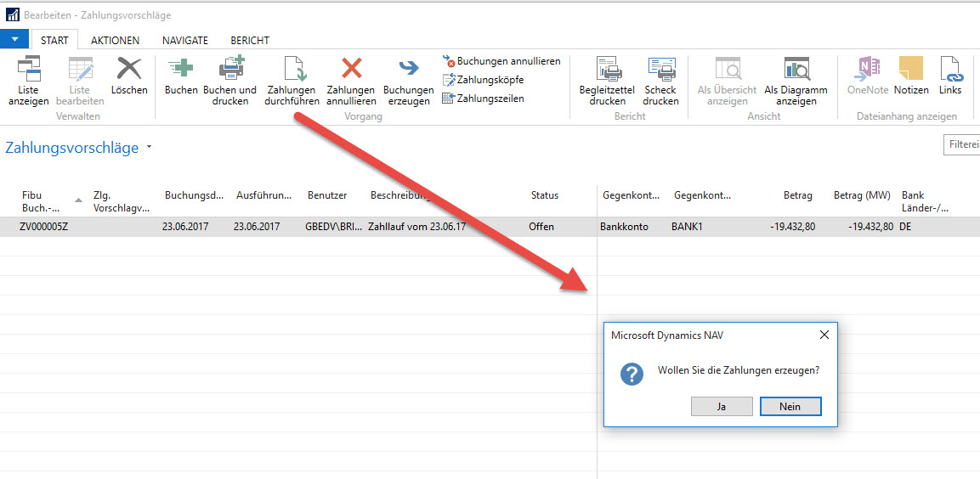980x479 pixels.
Task: Click the Status column header
Action: (x=544, y=194)
